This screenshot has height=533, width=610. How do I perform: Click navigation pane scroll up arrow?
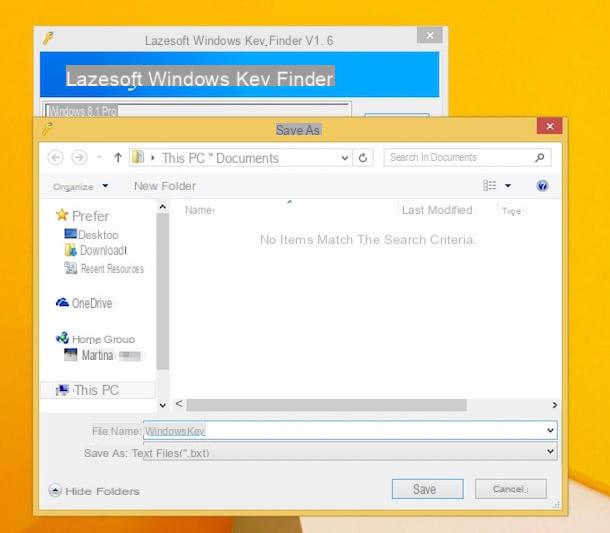[x=163, y=207]
